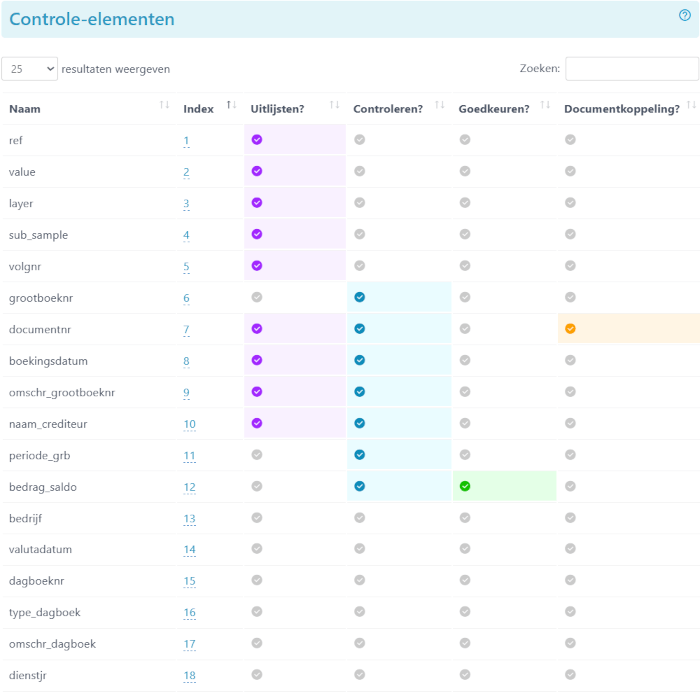Image resolution: width=700 pixels, height=696 pixels.
Task: Open index link 12 for bedrag_saldo
Action: click(x=189, y=487)
